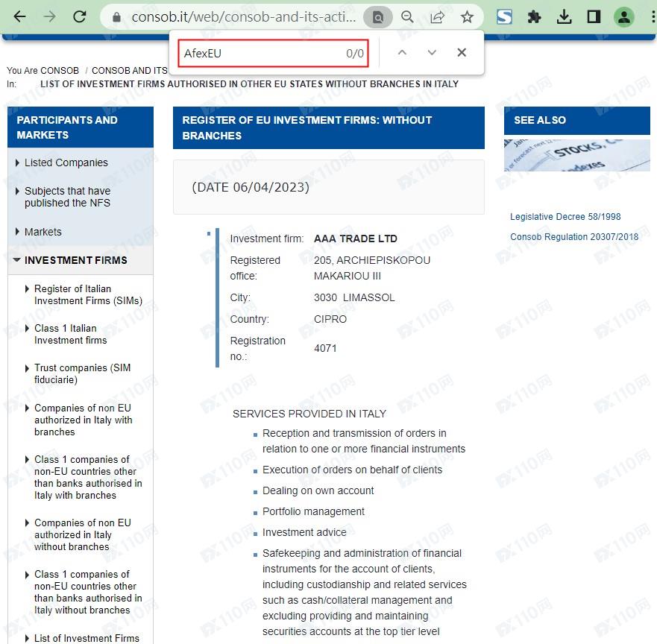Select Trust companies (SIM fiduciarie)
657x644 pixels.
click(x=82, y=373)
